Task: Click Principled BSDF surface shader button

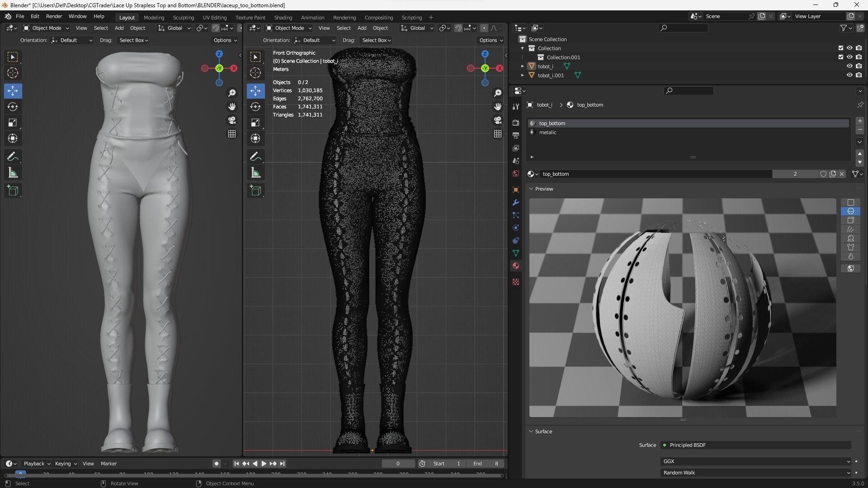Action: 756,445
